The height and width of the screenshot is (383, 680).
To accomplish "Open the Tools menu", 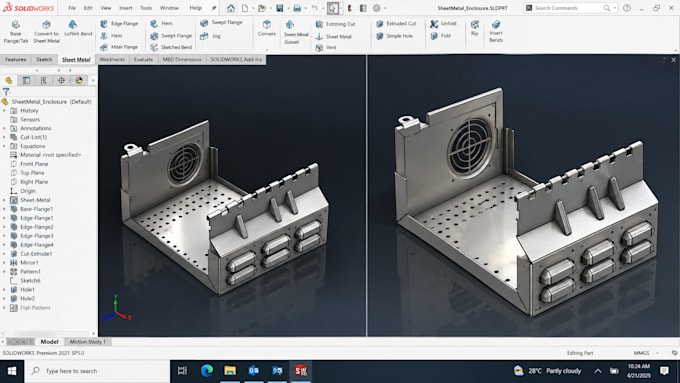I will click(x=146, y=8).
